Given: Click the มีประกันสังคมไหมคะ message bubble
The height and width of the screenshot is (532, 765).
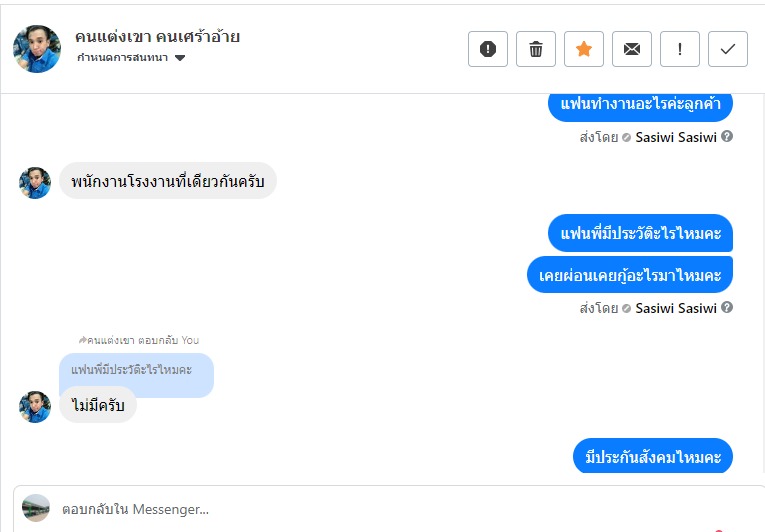Looking at the screenshot, I should pos(653,458).
